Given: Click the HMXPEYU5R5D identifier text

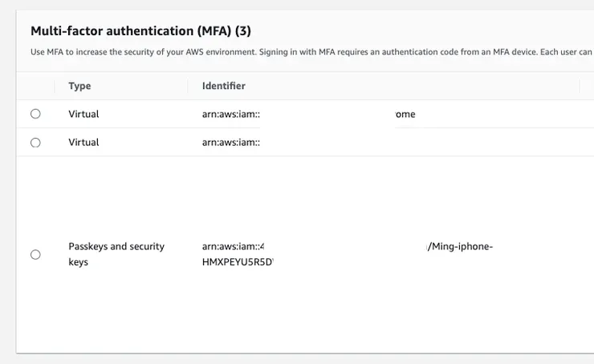Looking at the screenshot, I should (x=238, y=262).
